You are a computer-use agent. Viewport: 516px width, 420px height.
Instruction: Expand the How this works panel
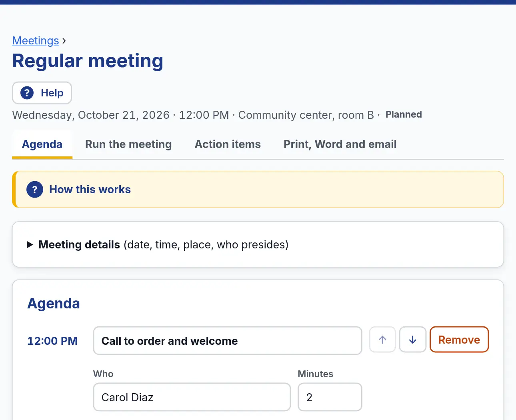258,190
